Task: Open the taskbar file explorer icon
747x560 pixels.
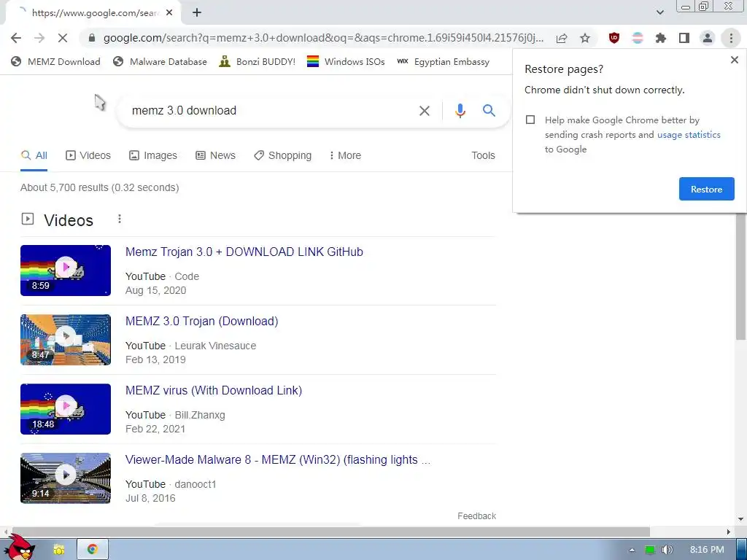Action: tap(58, 550)
